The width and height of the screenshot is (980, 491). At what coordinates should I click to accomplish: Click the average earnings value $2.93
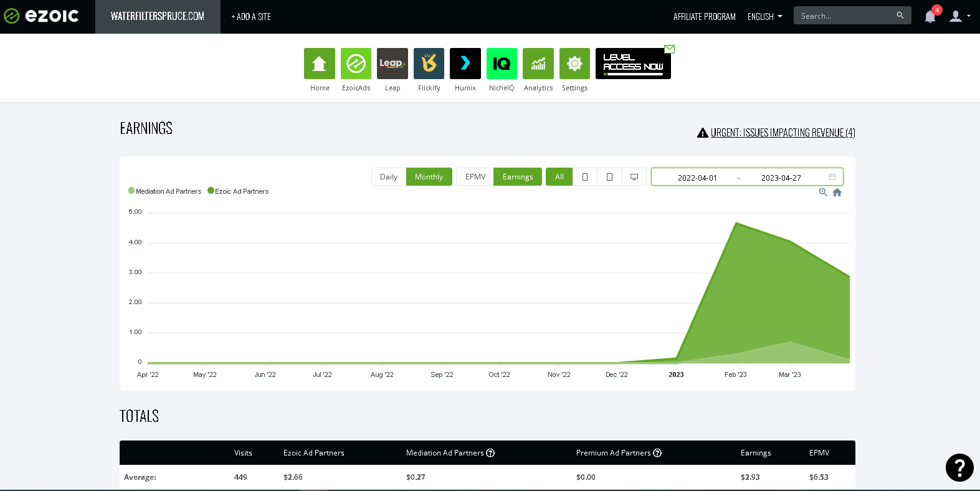click(750, 477)
